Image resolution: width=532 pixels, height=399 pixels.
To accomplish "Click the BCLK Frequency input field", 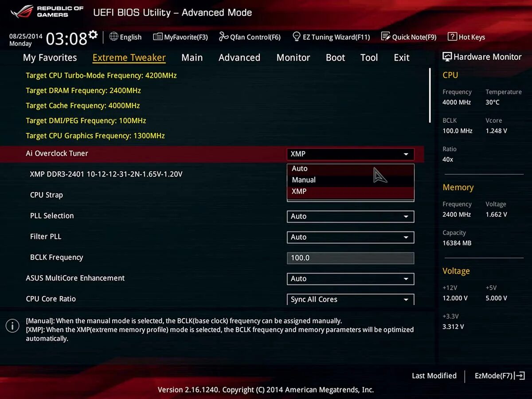I will click(x=350, y=258).
